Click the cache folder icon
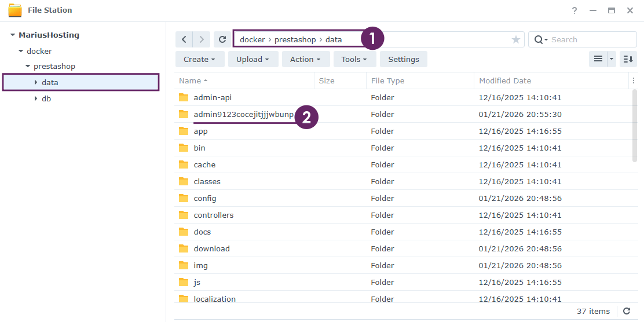 tap(183, 164)
